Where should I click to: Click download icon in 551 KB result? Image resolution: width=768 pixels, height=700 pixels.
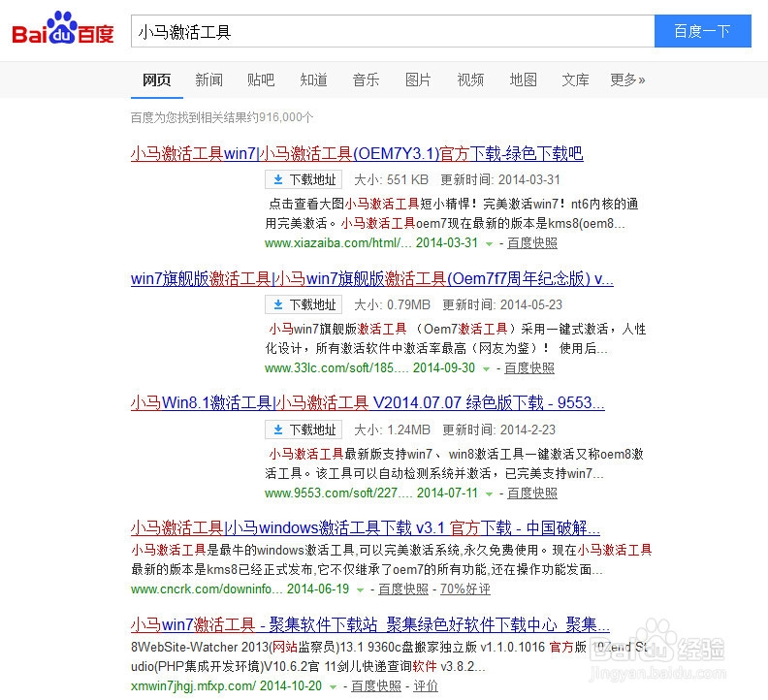coord(278,179)
